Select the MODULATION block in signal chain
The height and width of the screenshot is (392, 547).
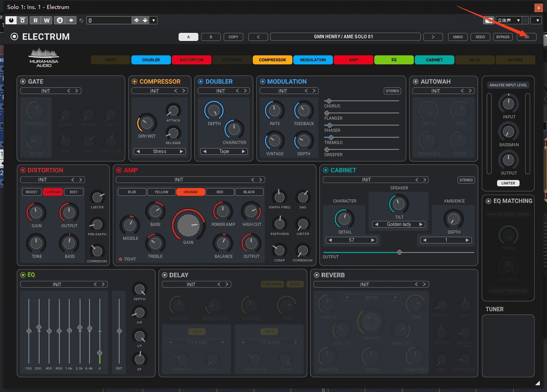coord(313,60)
